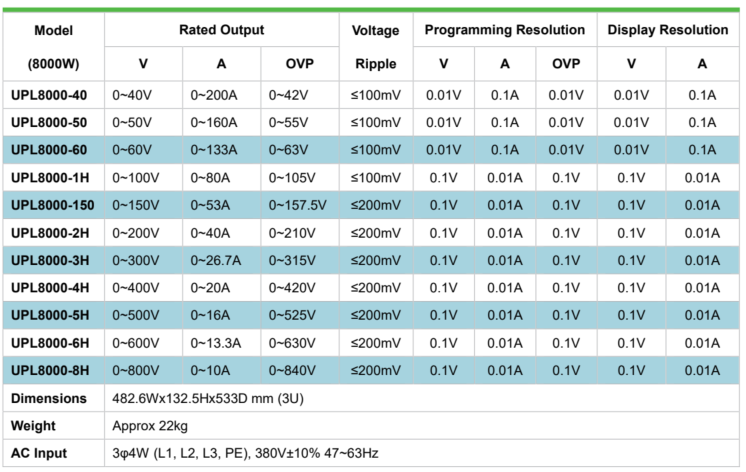This screenshot has width=746, height=472.
Task: Click the Rated Output column header
Action: [x=222, y=30]
